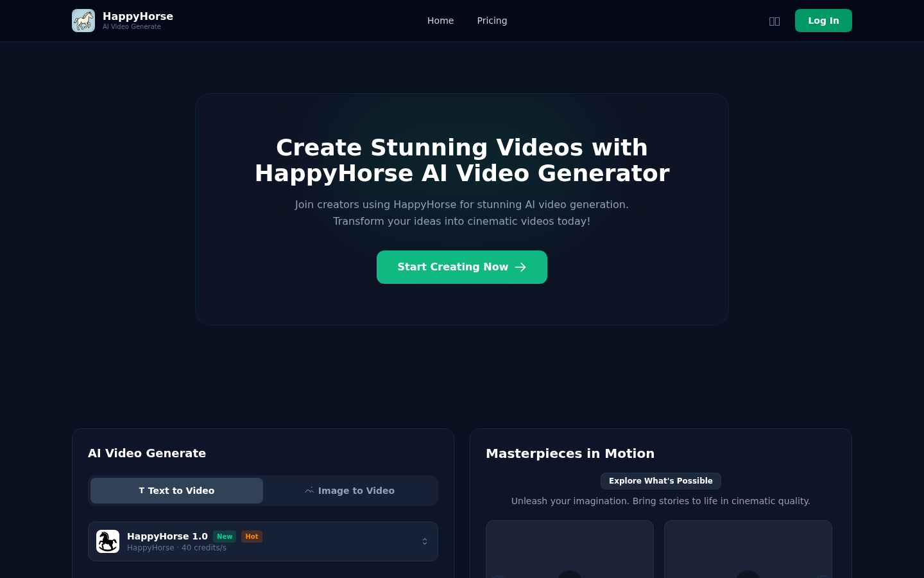Click the "AI Video Generate" panel heading
Viewport: 924px width, 578px height.
[x=147, y=453]
